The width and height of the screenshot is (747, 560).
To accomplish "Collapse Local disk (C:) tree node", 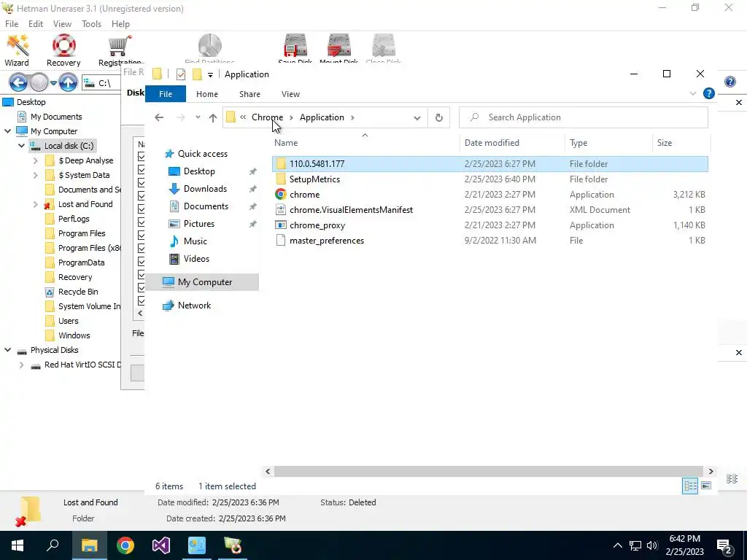I will click(21, 146).
